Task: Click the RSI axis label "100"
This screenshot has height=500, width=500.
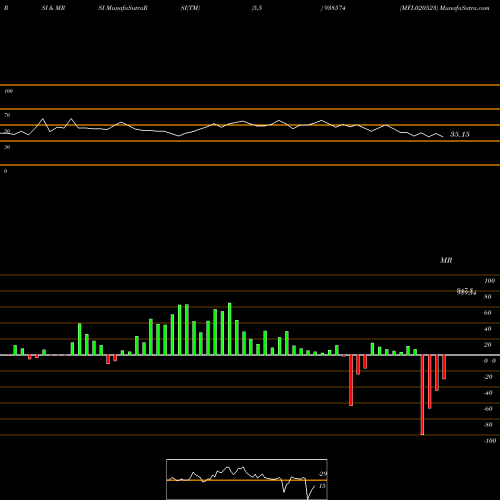Action: 8,91
